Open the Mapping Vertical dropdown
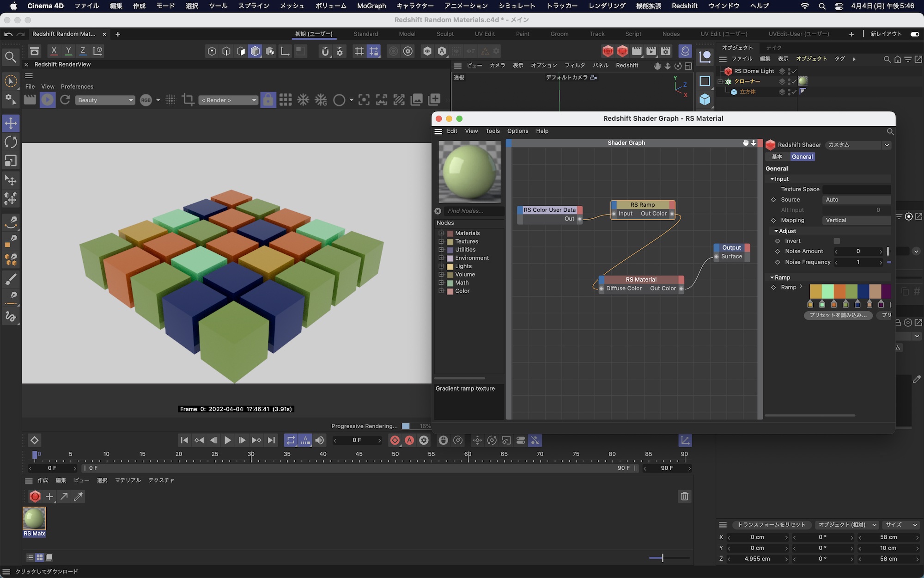 click(856, 220)
